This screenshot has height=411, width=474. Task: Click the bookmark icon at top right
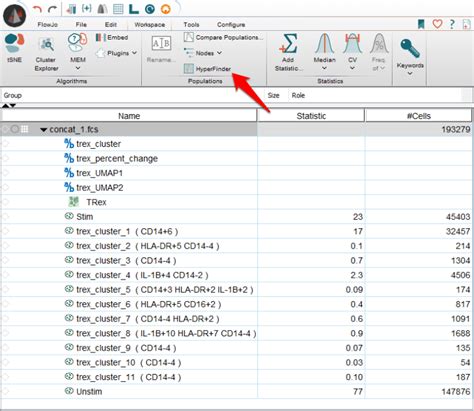(421, 24)
